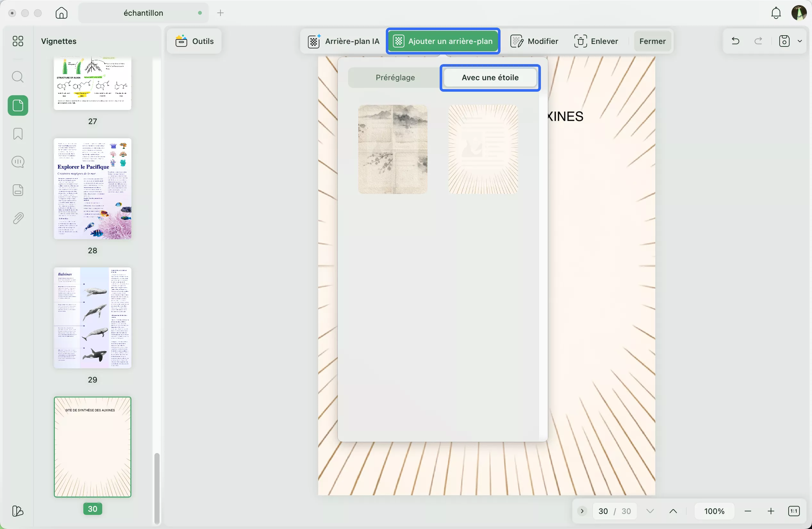812x529 pixels.
Task: Select the Avec une étoile tab
Action: click(x=490, y=78)
